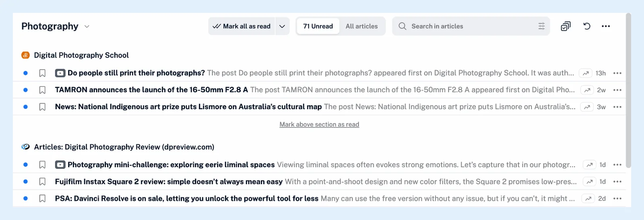Open the article filter settings icon
The width and height of the screenshot is (644, 220).
[541, 26]
